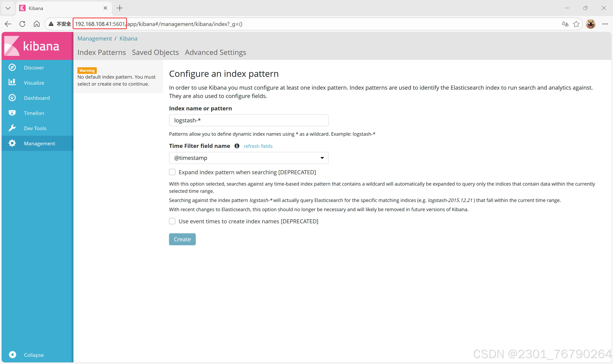
Task: Toggle Use event times checkbox
Action: 172,221
